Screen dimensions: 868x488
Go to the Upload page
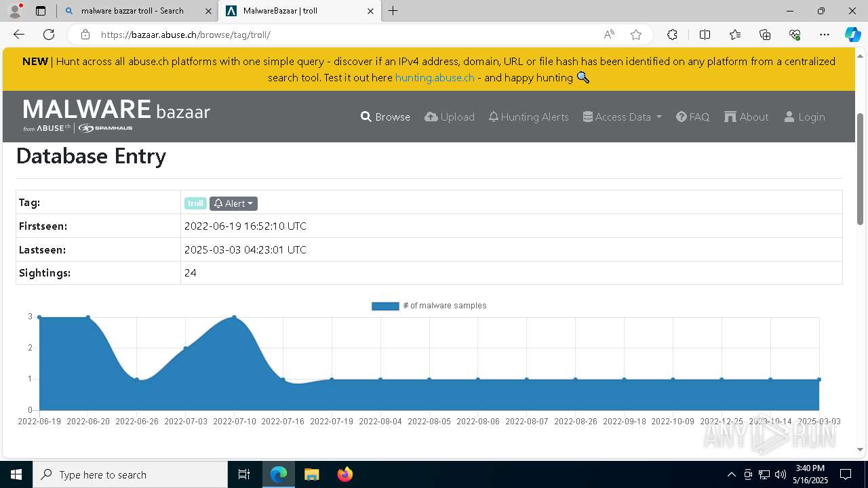click(x=450, y=117)
